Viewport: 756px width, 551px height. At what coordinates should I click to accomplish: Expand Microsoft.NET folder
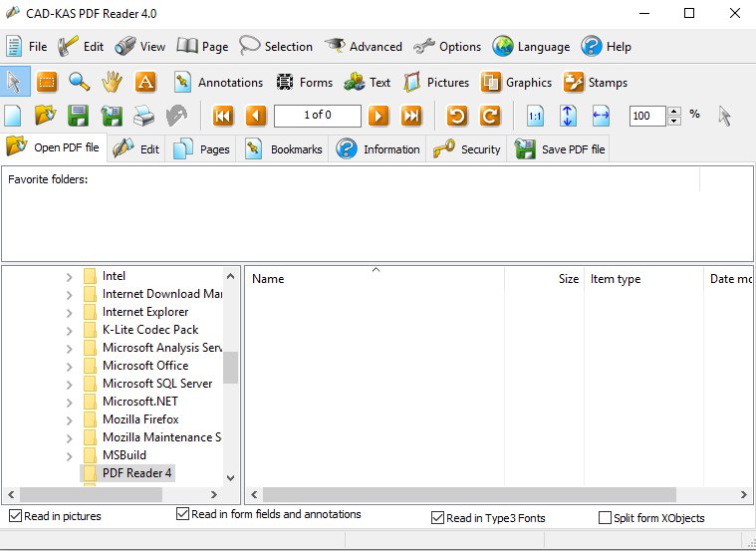click(70, 403)
